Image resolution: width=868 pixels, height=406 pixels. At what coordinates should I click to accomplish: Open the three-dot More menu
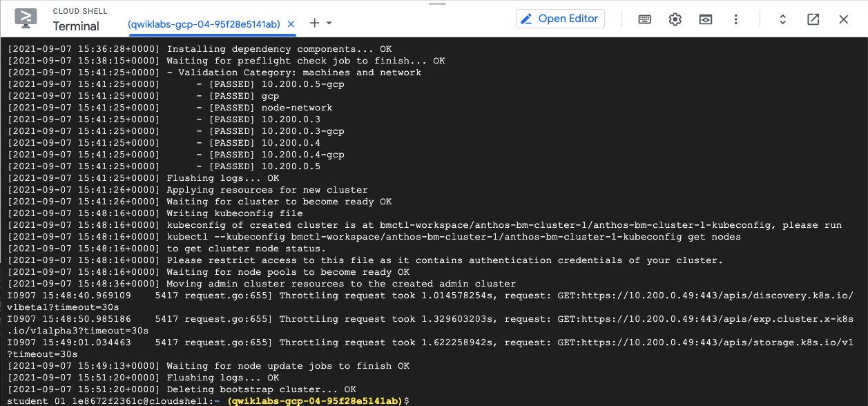point(736,19)
